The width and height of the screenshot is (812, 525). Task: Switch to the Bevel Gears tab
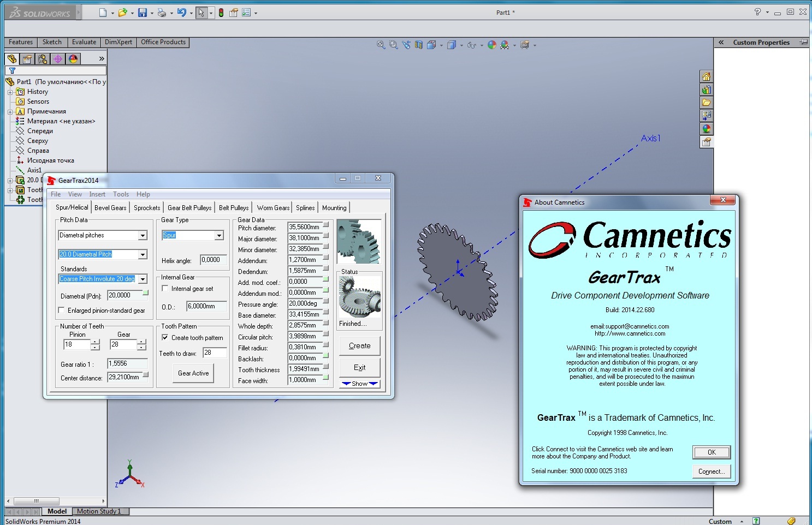tap(110, 208)
